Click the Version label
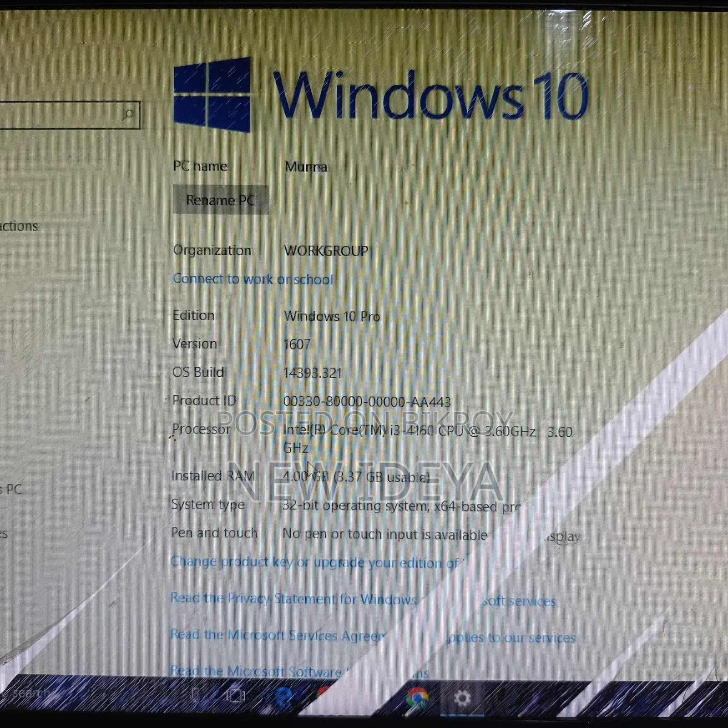 pos(195,344)
